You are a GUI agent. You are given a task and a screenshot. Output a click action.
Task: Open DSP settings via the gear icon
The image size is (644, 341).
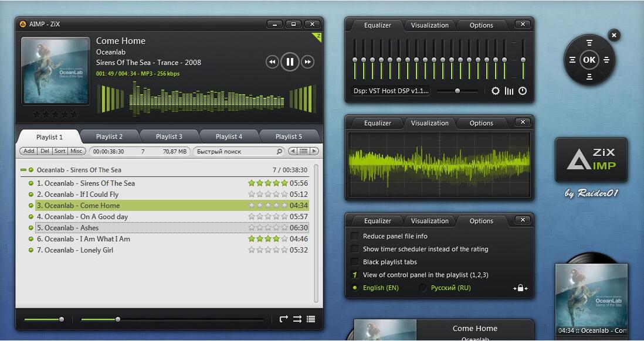pyautogui.click(x=496, y=91)
